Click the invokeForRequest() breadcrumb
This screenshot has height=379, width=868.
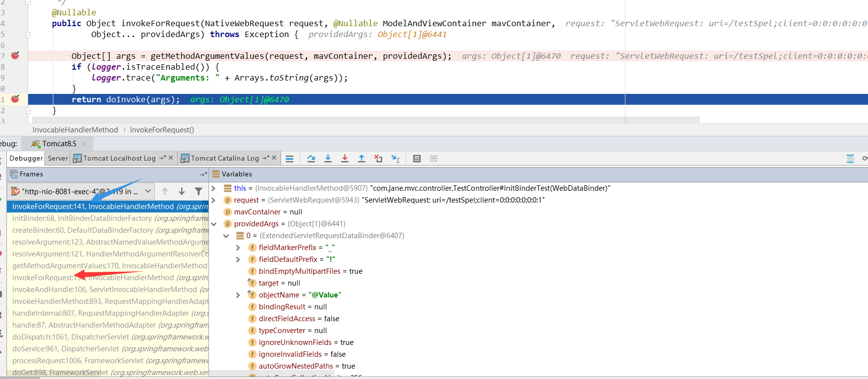(x=162, y=130)
